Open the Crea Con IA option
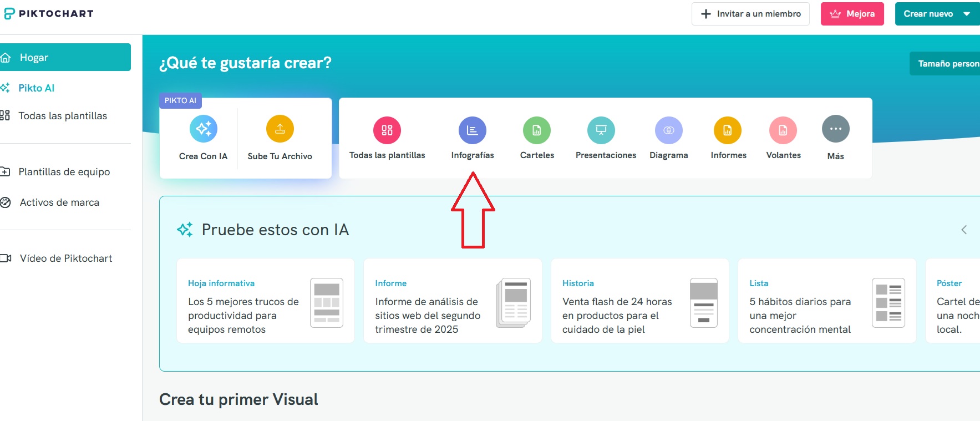980x421 pixels. (x=203, y=138)
